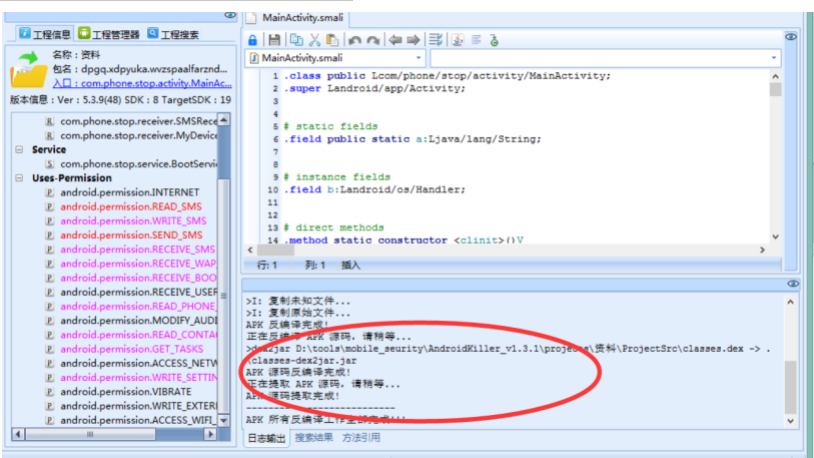The width and height of the screenshot is (814, 458).
Task: Click the receiver icon beside com.phone.stop.receiver.SMSRece
Action: click(x=49, y=122)
